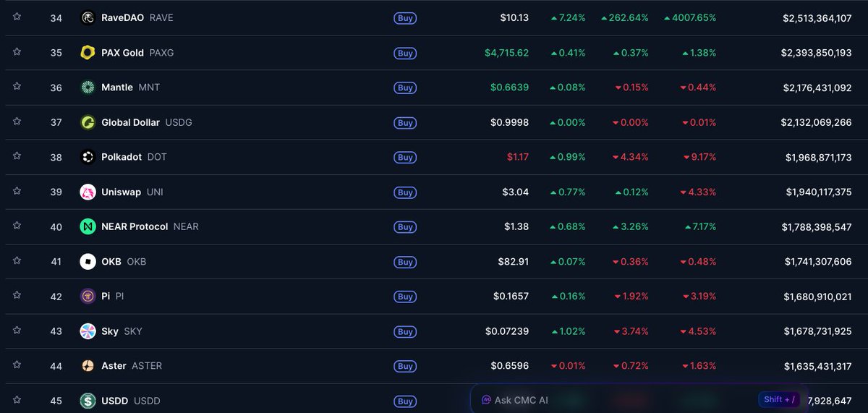Click Buy for Pi

click(x=405, y=297)
